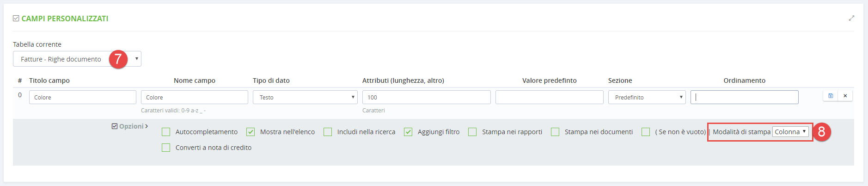Screen dimensions: 868x186
Task: Enable Stampa nei rapporti checkbox
Action: tap(472, 132)
